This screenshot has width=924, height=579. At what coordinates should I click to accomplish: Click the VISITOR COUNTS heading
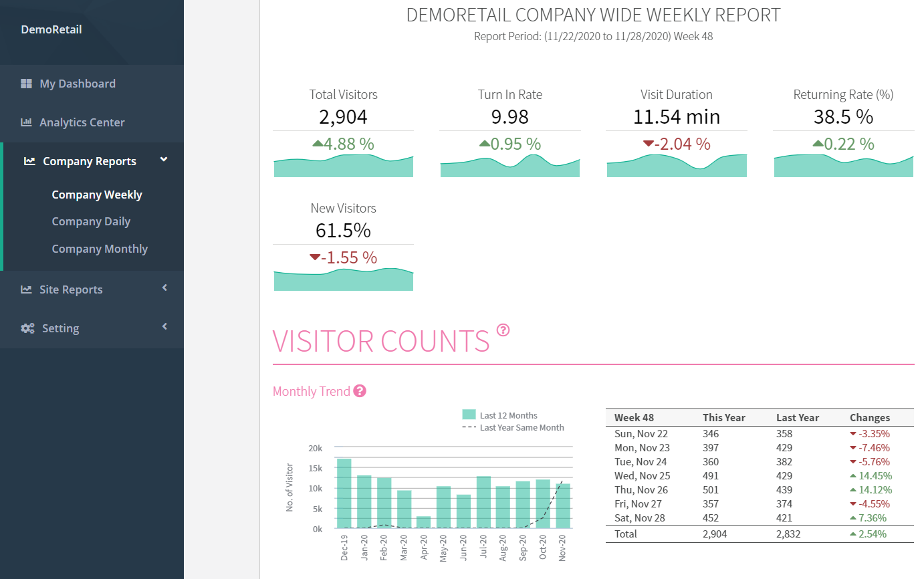382,341
